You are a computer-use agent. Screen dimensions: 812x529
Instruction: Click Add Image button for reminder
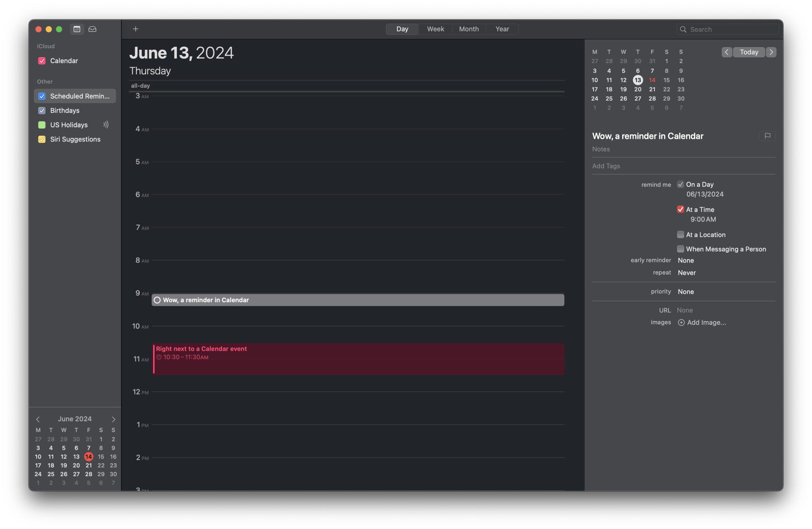pos(701,322)
